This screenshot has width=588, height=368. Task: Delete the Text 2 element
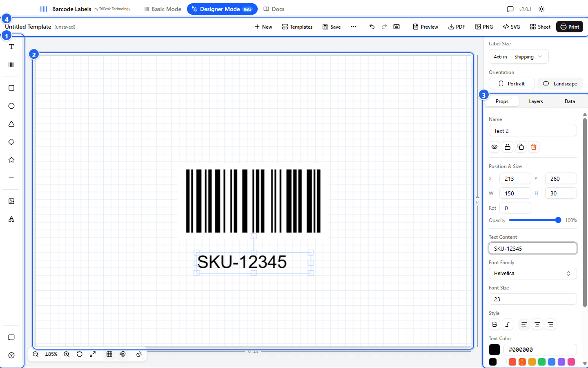(534, 147)
